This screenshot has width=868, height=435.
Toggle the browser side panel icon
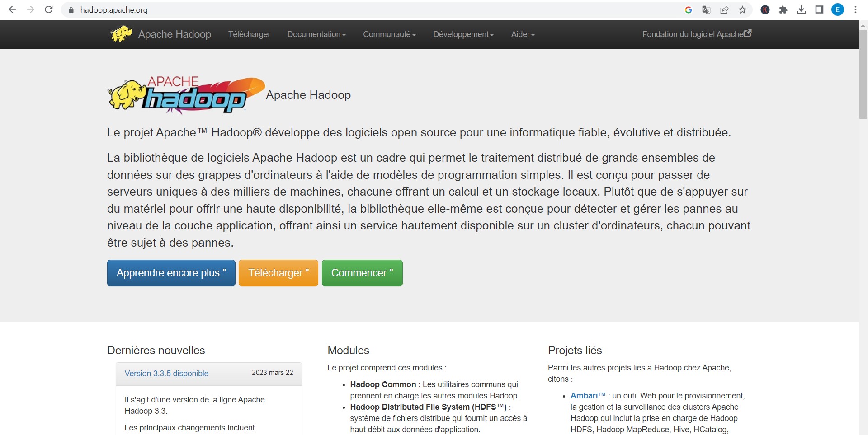(x=819, y=10)
